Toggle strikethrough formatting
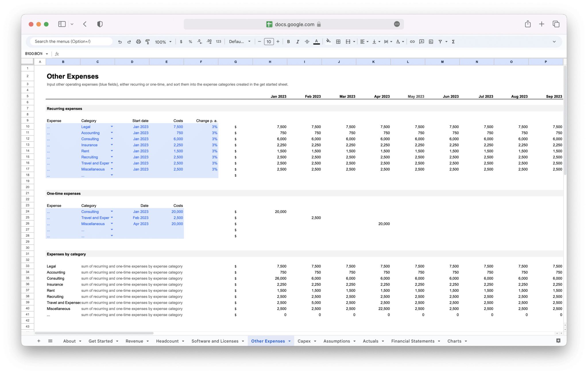The height and width of the screenshot is (374, 588). pos(307,42)
